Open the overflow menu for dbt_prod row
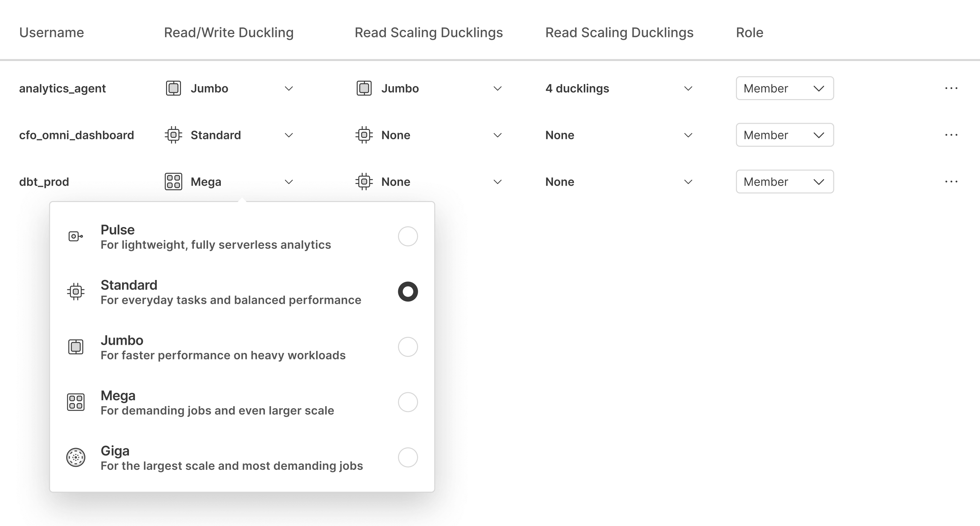Screen dimensions: 980x526 951,182
